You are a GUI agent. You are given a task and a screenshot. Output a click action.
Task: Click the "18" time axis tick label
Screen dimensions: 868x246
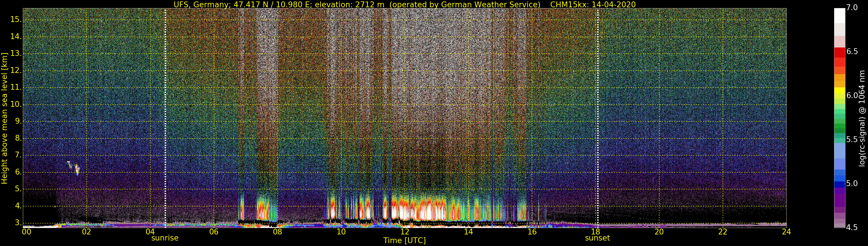click(x=595, y=232)
